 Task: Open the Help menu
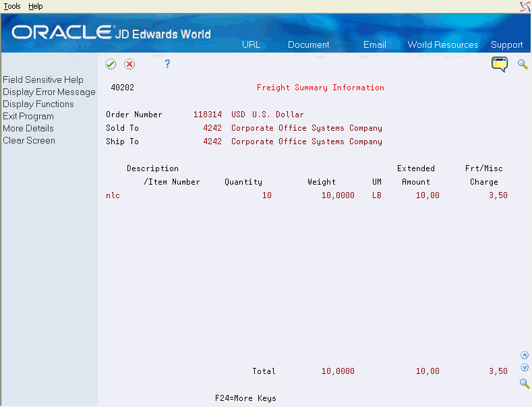point(36,6)
